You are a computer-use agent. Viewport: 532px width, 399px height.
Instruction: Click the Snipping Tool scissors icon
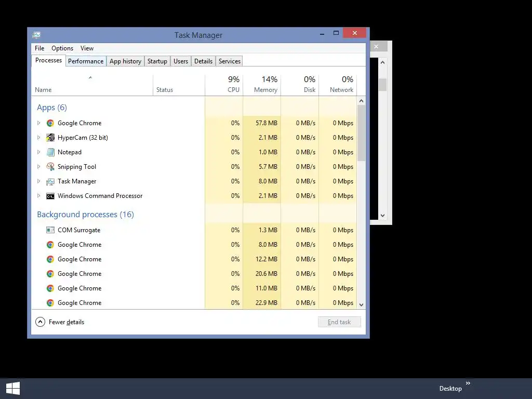point(50,167)
